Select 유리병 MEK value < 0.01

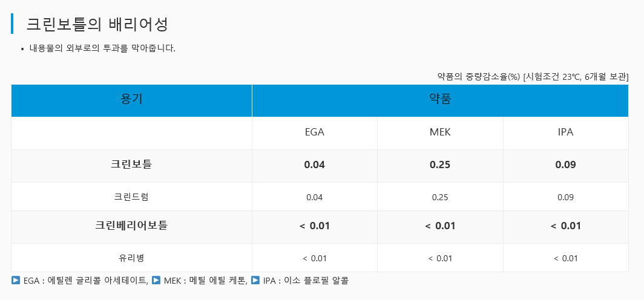[x=440, y=258]
